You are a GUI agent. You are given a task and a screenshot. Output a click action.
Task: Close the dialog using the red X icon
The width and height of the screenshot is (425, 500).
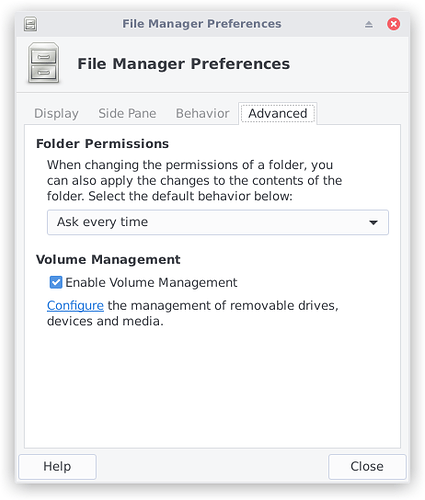point(393,24)
